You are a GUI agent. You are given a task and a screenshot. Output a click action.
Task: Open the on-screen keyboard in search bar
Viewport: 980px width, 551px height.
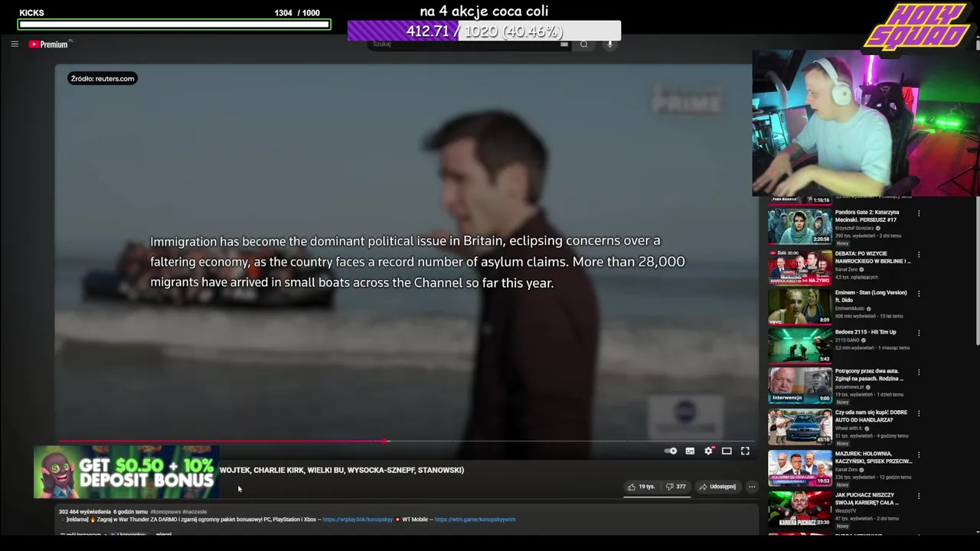point(564,44)
